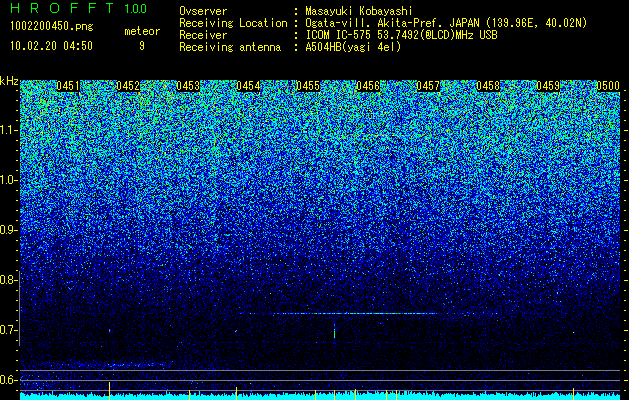Click the meteor count value 9

click(x=142, y=46)
